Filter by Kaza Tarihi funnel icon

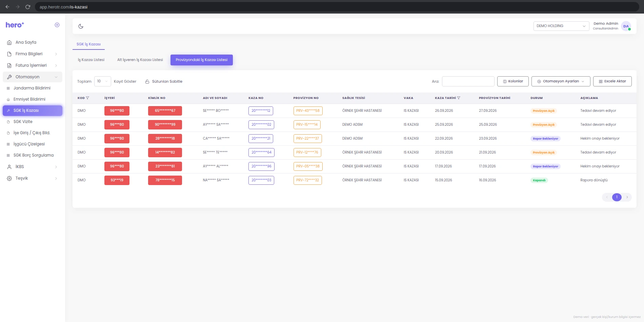pos(459,98)
